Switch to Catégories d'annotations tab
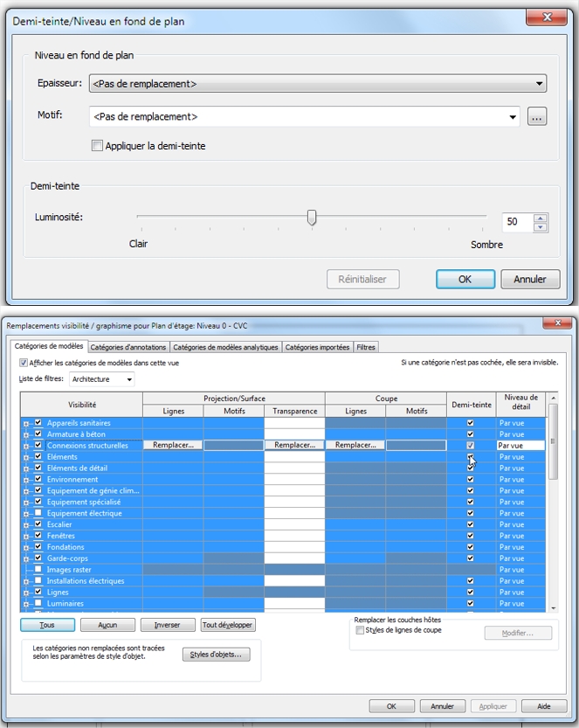This screenshot has width=579, height=728. (x=128, y=347)
